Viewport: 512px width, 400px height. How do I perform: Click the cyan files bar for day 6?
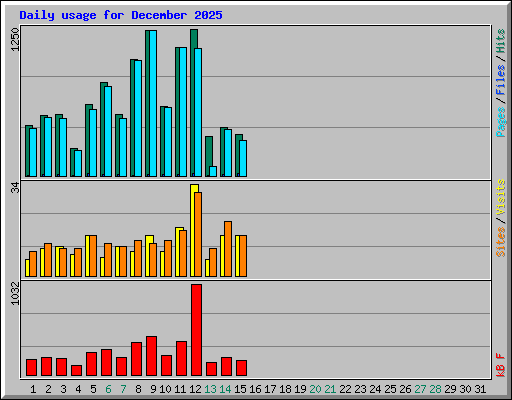point(108,131)
